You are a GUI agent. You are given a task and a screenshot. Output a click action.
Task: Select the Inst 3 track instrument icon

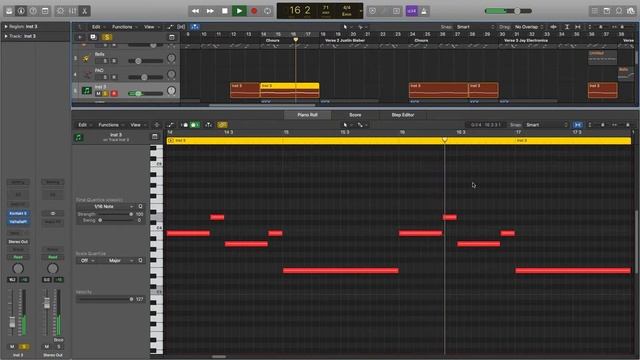pyautogui.click(x=86, y=91)
